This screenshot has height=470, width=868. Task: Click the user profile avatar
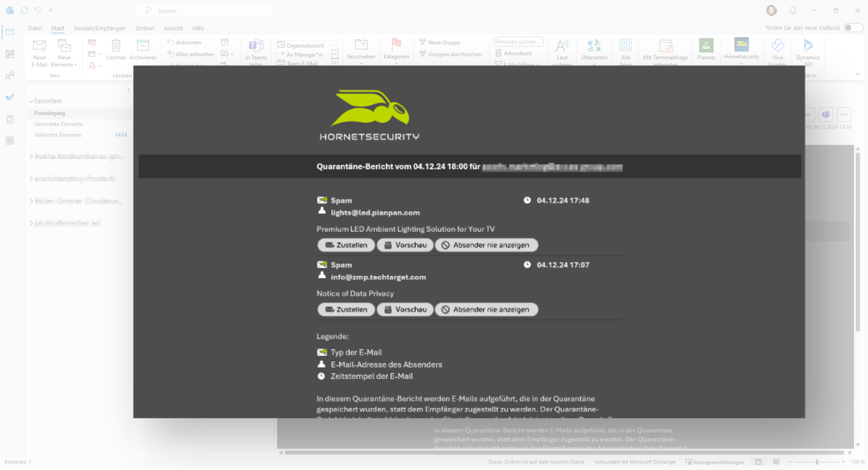click(771, 10)
